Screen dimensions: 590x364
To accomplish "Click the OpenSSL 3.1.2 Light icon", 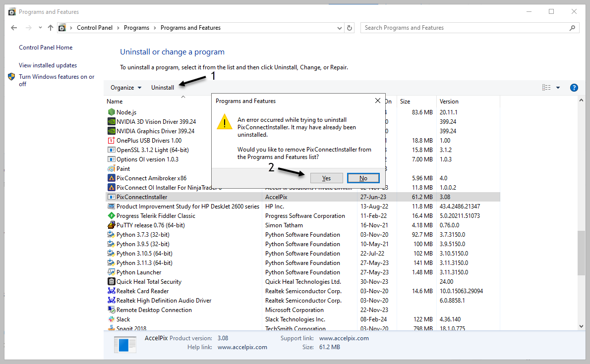I will coord(112,150).
